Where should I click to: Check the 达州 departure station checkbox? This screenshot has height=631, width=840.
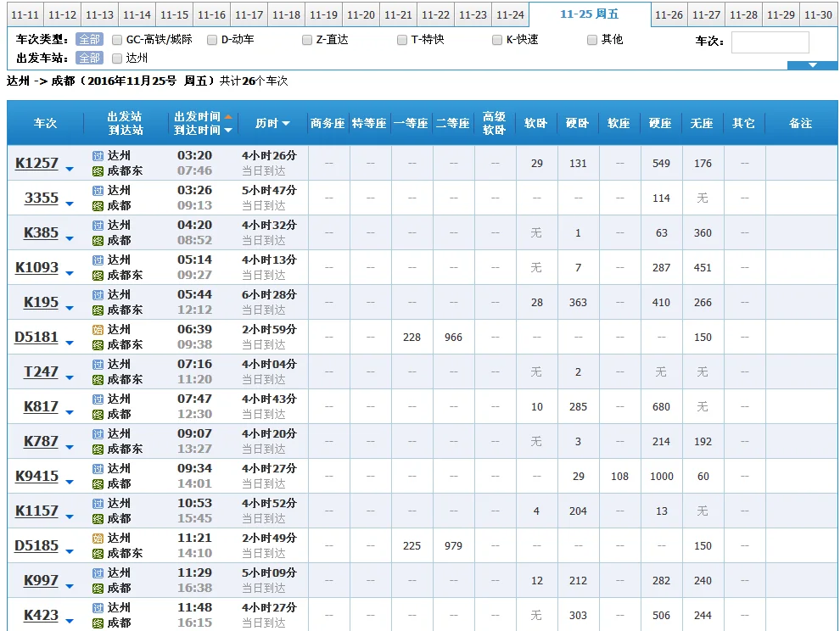click(117, 58)
